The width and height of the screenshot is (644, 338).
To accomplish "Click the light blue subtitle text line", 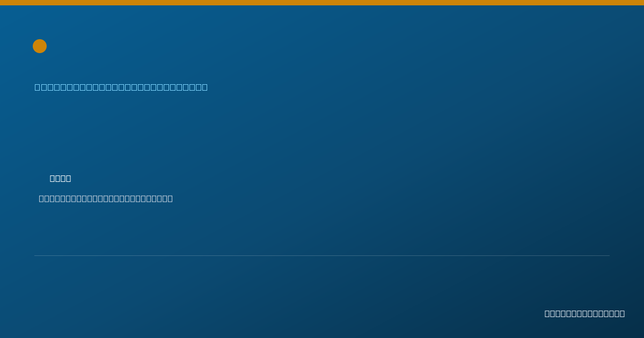I will [121, 87].
